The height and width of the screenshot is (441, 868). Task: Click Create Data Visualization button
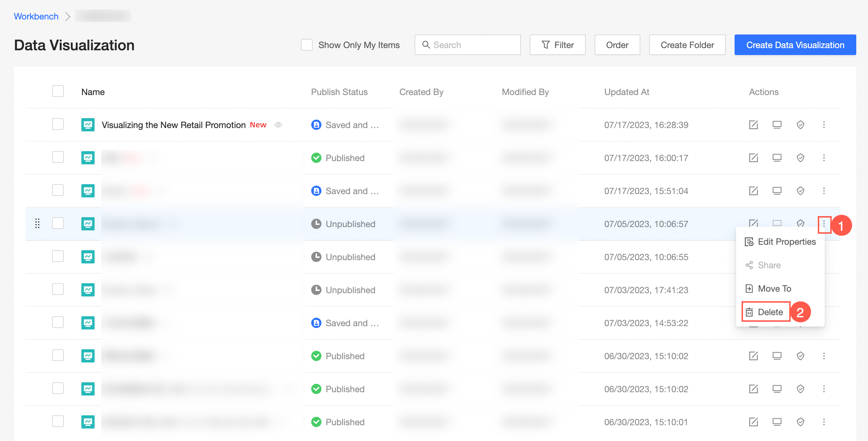point(795,45)
